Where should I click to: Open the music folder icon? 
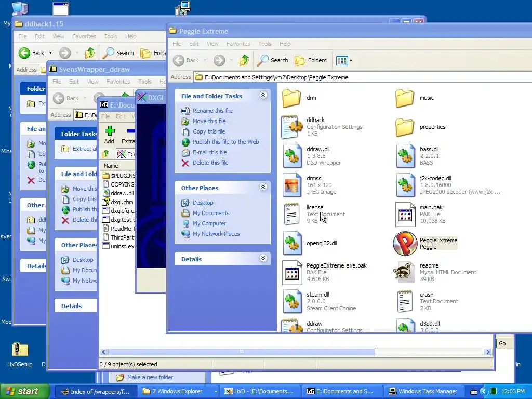[405, 98]
